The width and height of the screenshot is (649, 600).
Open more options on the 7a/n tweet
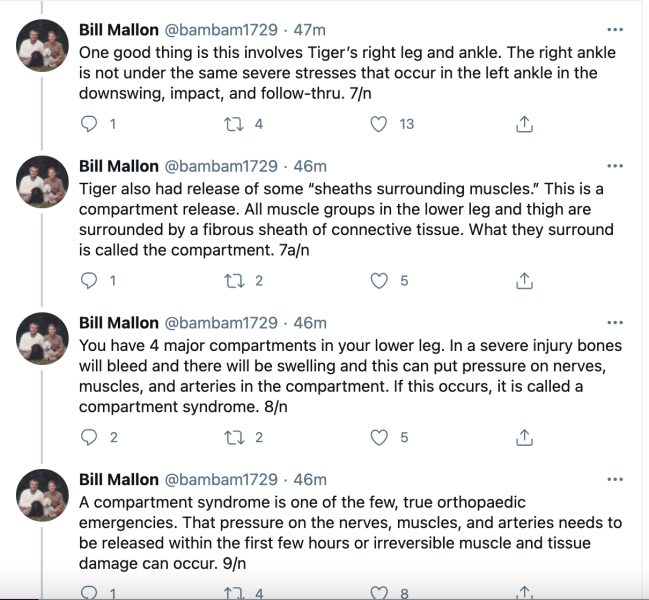tap(614, 166)
